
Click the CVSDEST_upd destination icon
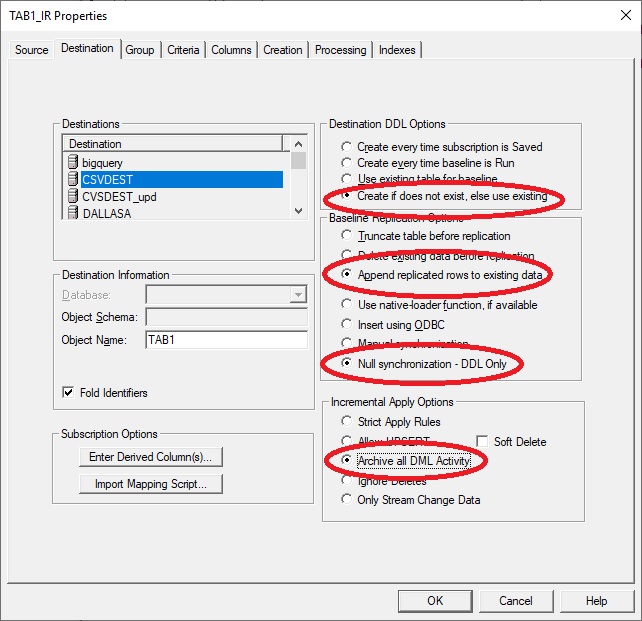[72, 196]
